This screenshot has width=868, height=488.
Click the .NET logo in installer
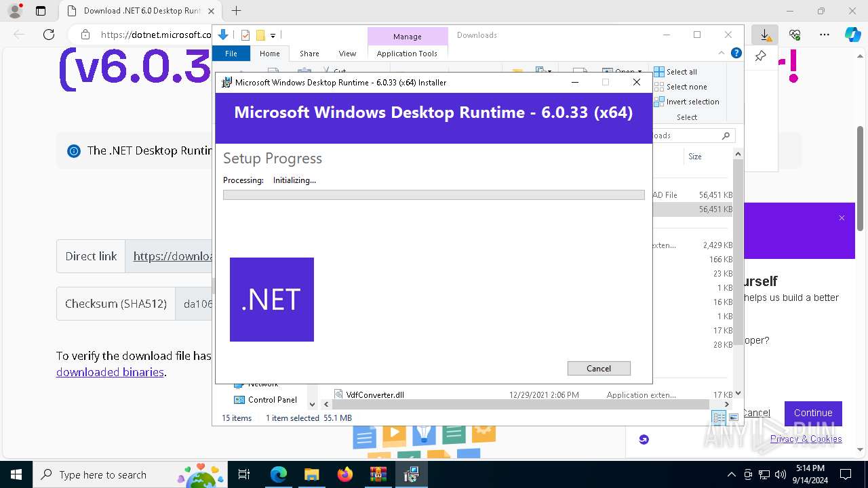272,300
